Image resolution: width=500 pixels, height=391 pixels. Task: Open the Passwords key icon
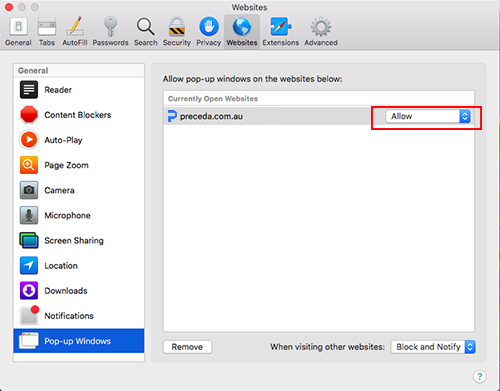[110, 26]
